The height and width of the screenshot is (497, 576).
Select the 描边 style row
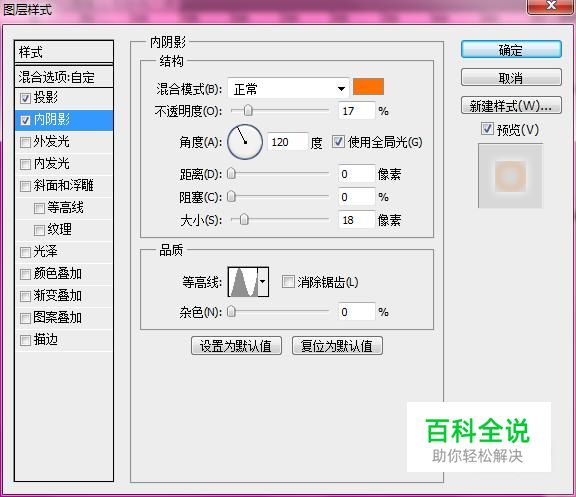(64, 340)
